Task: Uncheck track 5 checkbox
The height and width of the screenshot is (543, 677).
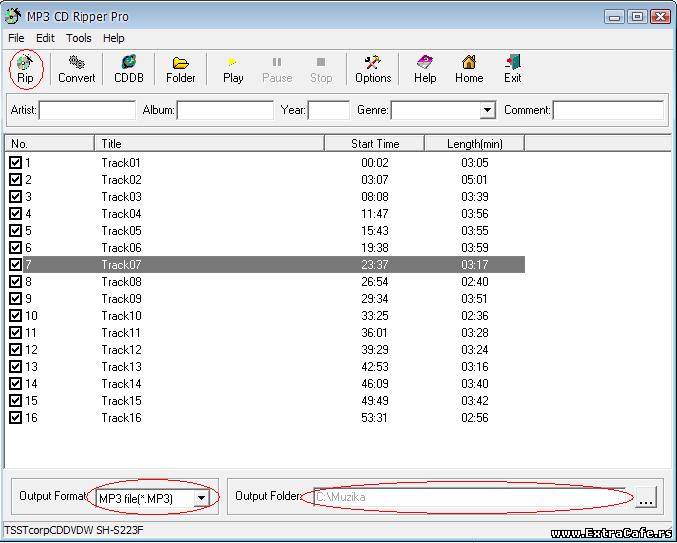Action: click(15, 230)
